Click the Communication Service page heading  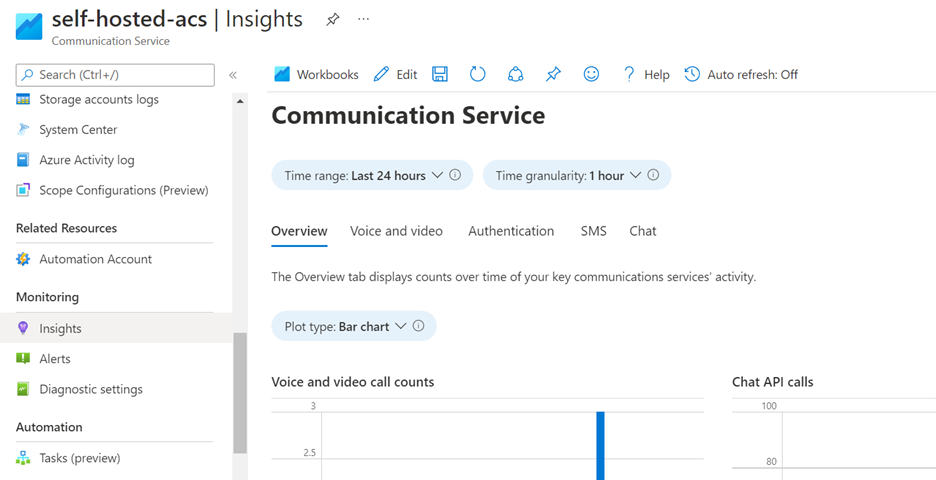click(x=408, y=115)
